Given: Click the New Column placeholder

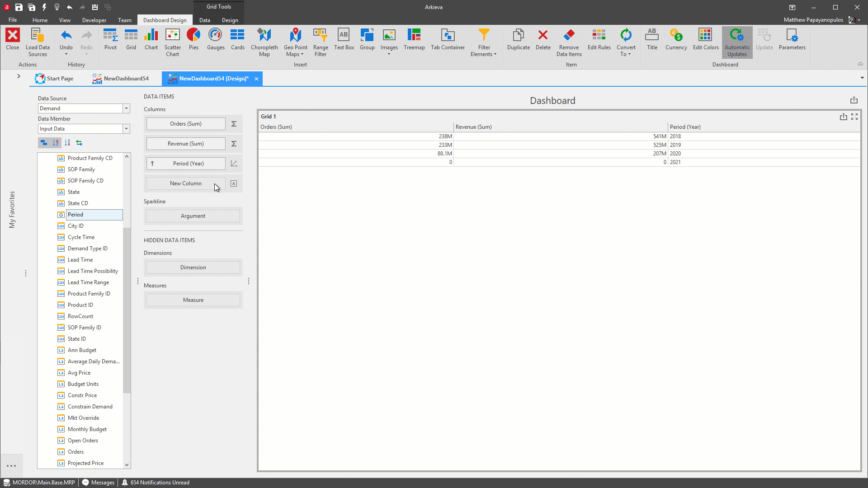Looking at the screenshot, I should (185, 183).
